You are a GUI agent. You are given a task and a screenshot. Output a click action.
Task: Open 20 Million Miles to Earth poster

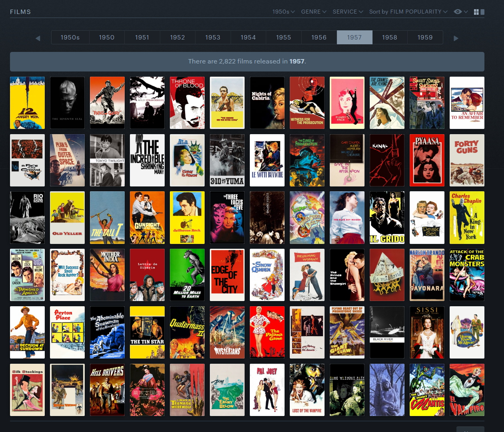pyautogui.click(x=187, y=275)
